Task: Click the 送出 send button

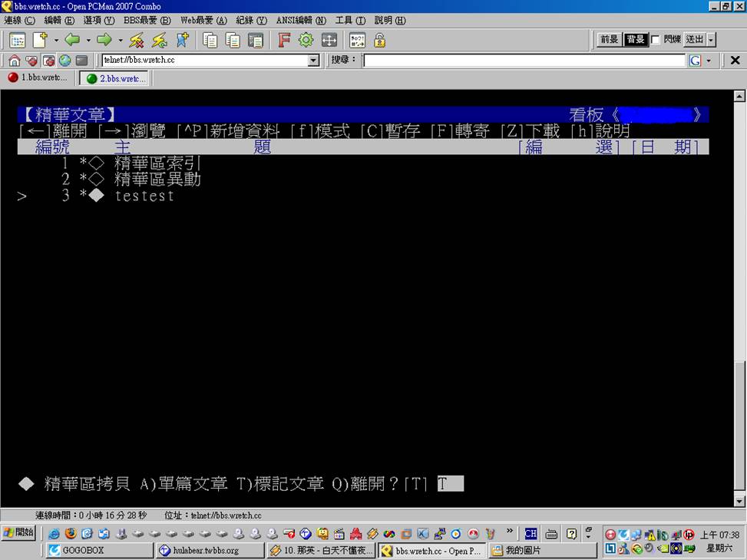Action: [694, 40]
